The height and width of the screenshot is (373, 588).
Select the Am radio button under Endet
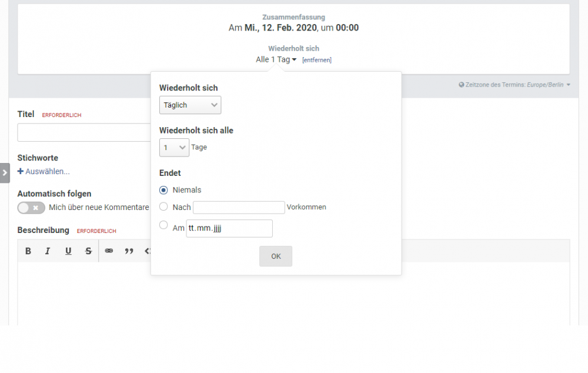click(163, 224)
